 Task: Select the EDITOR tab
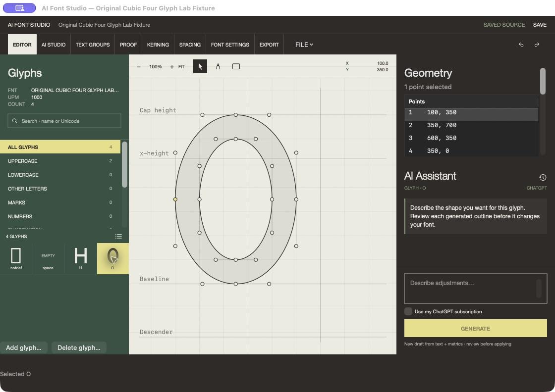[x=22, y=45]
